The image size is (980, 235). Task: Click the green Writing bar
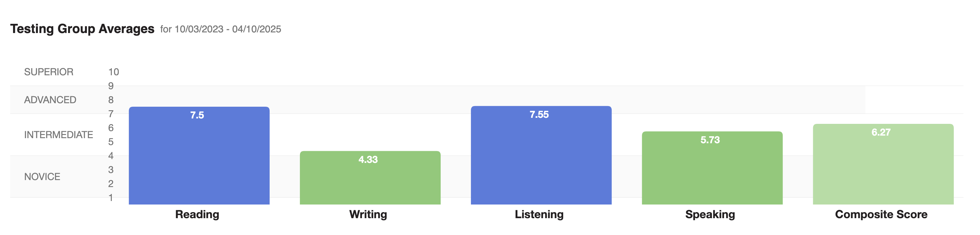point(370,178)
